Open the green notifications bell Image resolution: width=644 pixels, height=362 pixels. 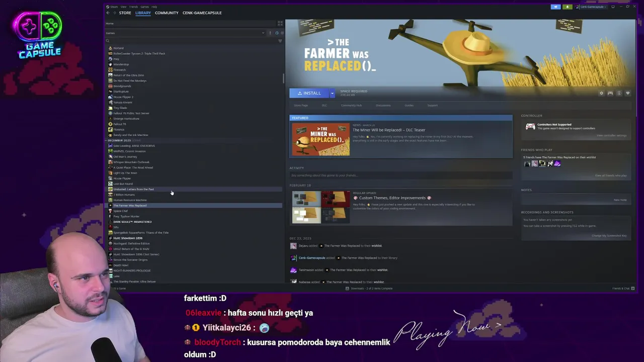click(x=568, y=7)
